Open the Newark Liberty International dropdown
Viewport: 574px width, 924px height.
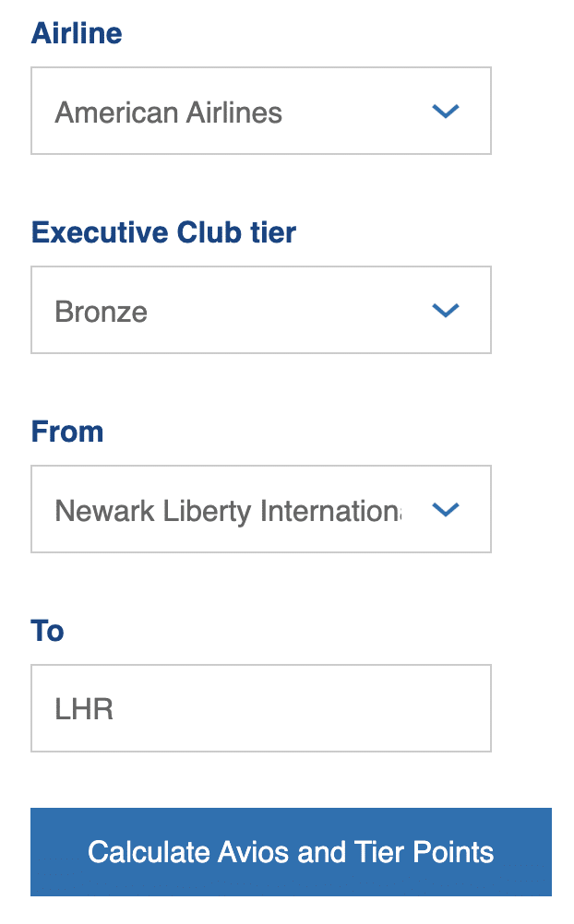260,510
